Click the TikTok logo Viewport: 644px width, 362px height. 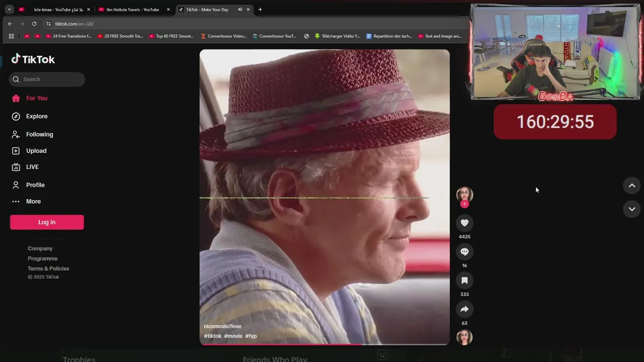(x=33, y=59)
